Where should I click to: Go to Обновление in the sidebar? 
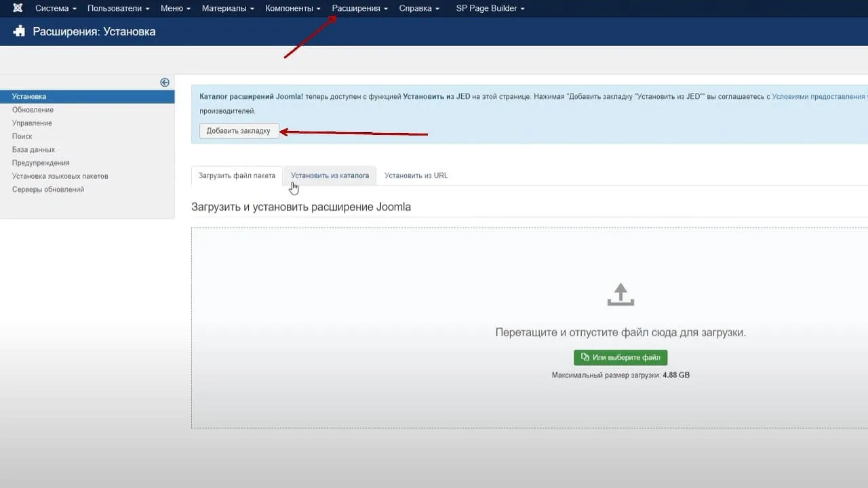point(33,110)
